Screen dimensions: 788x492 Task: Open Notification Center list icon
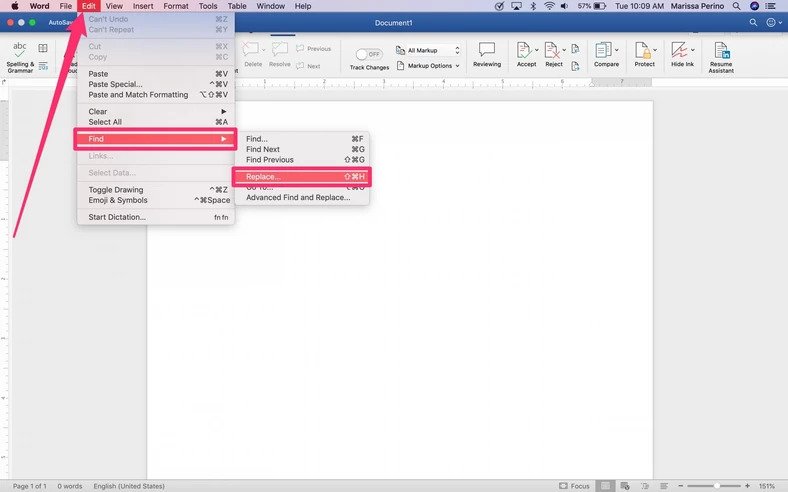pos(770,6)
